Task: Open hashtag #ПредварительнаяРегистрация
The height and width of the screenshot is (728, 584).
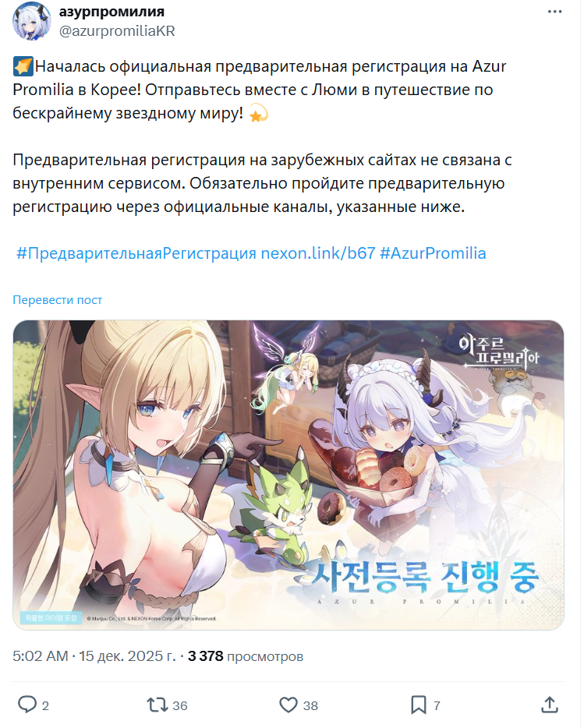Action: (136, 253)
